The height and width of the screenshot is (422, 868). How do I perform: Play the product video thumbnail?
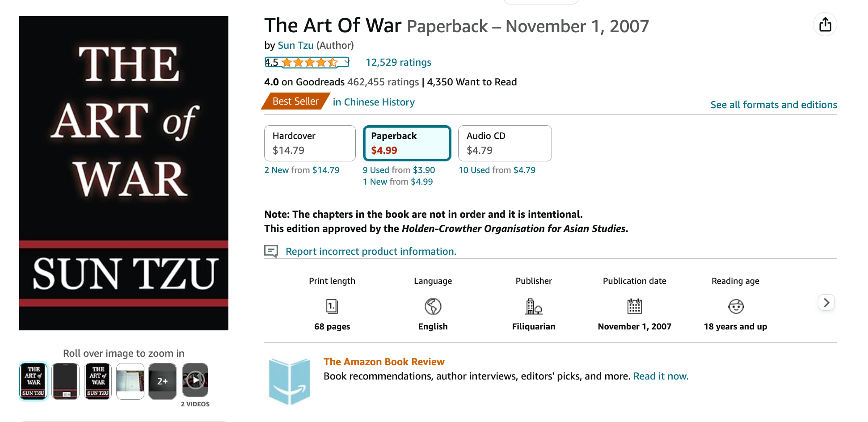(x=195, y=381)
